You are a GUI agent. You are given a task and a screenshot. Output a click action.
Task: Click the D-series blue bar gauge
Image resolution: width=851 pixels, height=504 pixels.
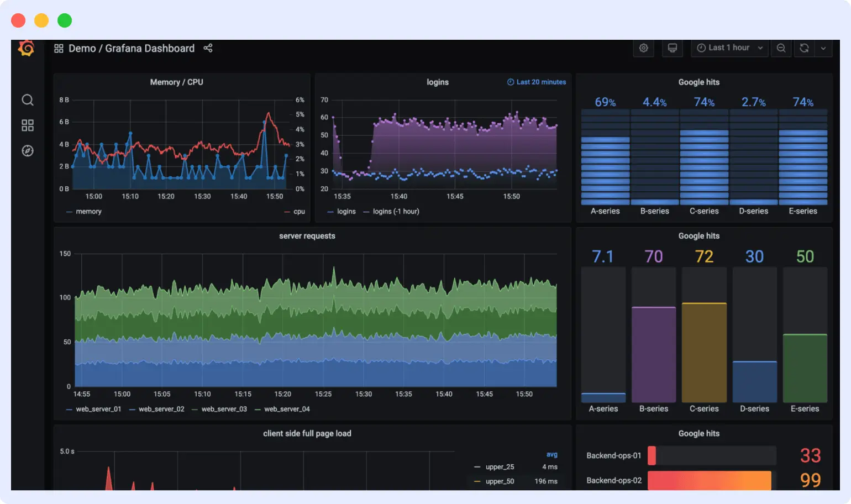pyautogui.click(x=755, y=382)
